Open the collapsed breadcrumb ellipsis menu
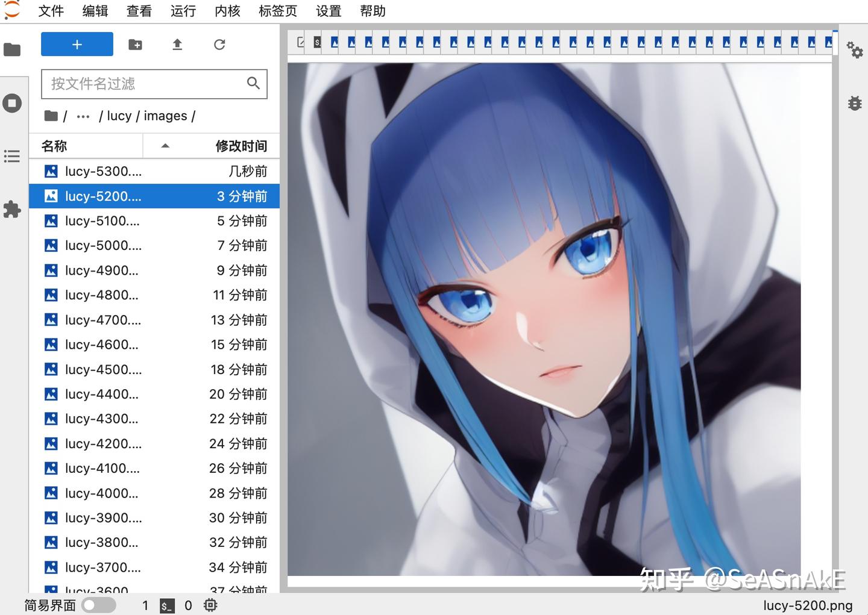Image resolution: width=868 pixels, height=615 pixels. pyautogui.click(x=83, y=116)
